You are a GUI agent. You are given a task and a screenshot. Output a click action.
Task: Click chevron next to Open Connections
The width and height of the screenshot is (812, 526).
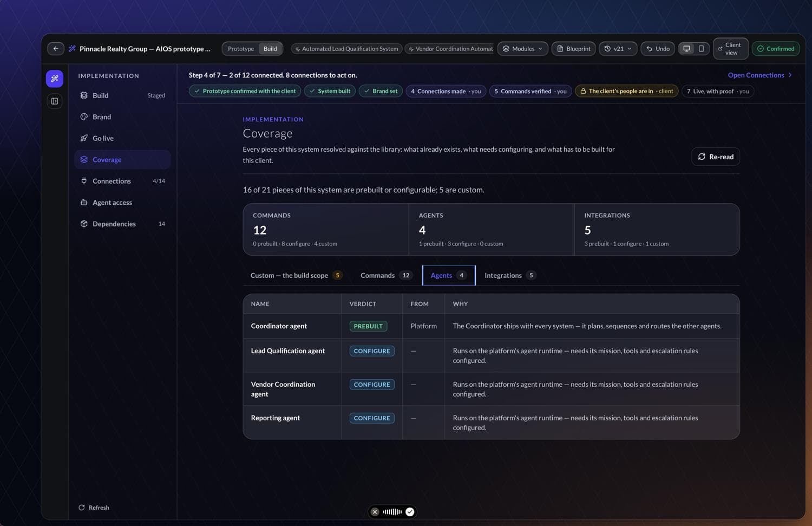[x=790, y=75]
